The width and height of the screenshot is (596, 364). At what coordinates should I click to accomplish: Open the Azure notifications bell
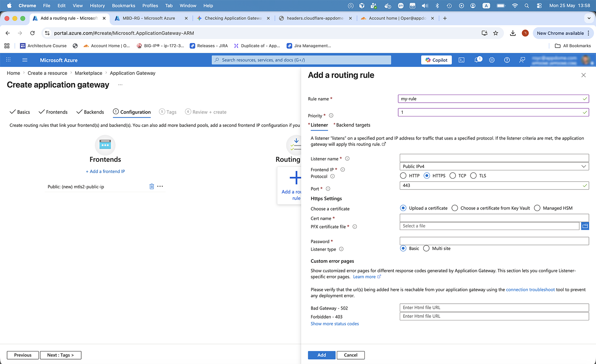coord(478,60)
